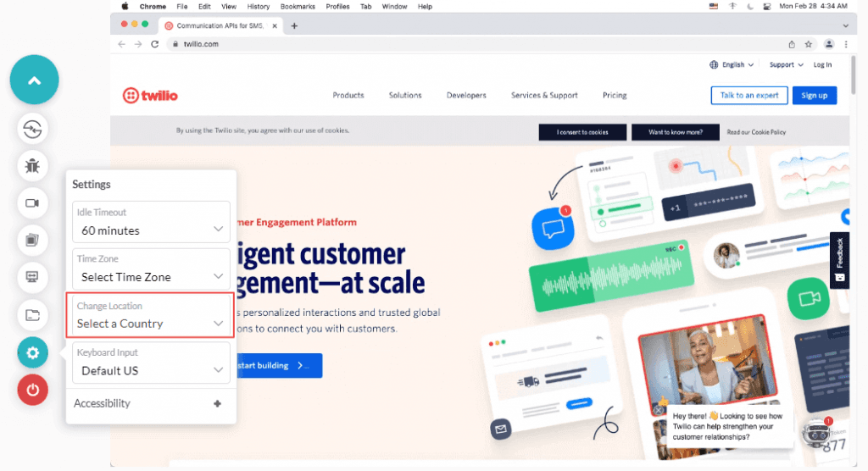Click the switch browser icon in sidebar
This screenshot has width=868, height=471.
[x=32, y=129]
